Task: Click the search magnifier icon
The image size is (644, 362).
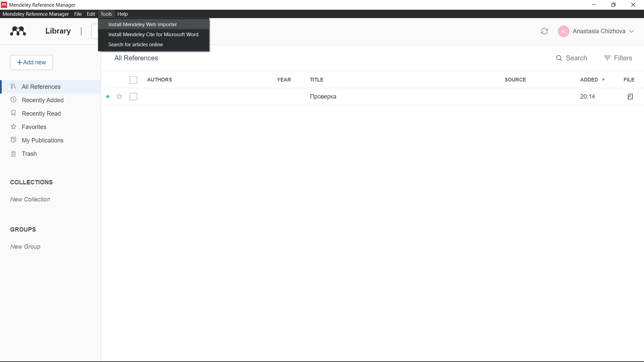Action: (x=559, y=58)
